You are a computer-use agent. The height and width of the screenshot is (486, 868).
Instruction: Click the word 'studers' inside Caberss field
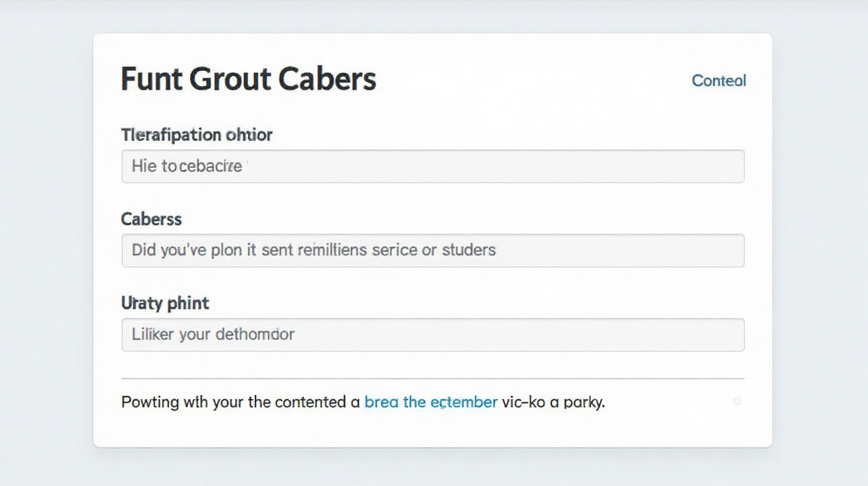[x=467, y=250]
